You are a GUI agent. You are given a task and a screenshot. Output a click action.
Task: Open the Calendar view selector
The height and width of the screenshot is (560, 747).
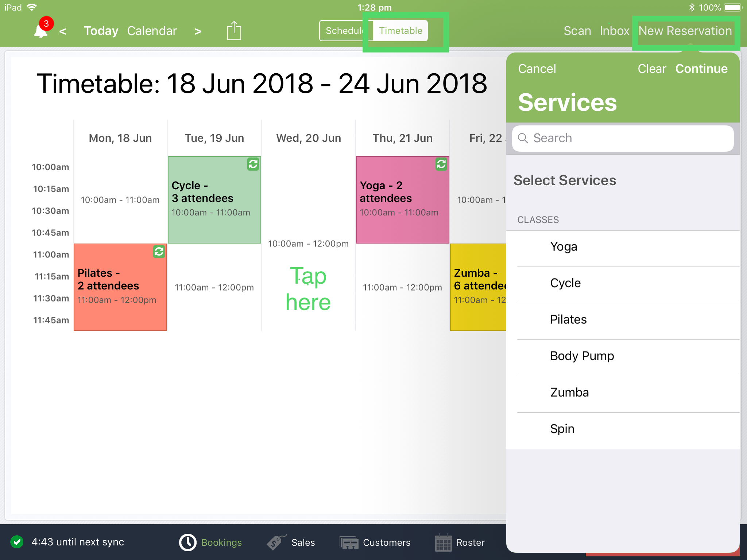(x=152, y=31)
